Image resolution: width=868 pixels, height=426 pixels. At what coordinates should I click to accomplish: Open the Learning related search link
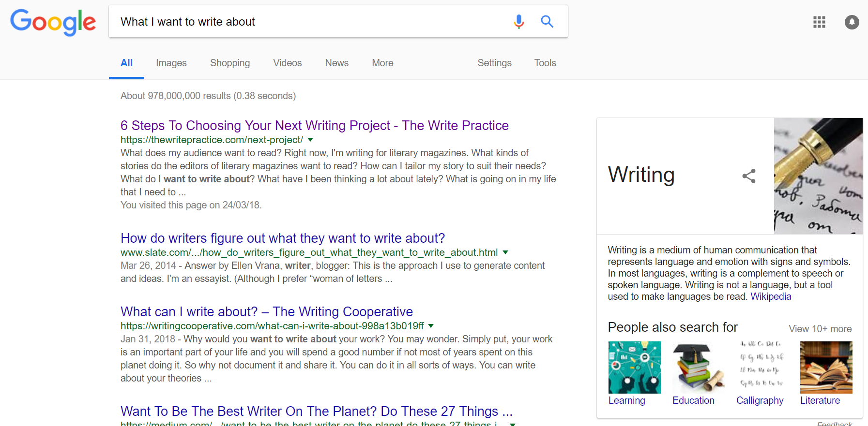pyautogui.click(x=627, y=400)
